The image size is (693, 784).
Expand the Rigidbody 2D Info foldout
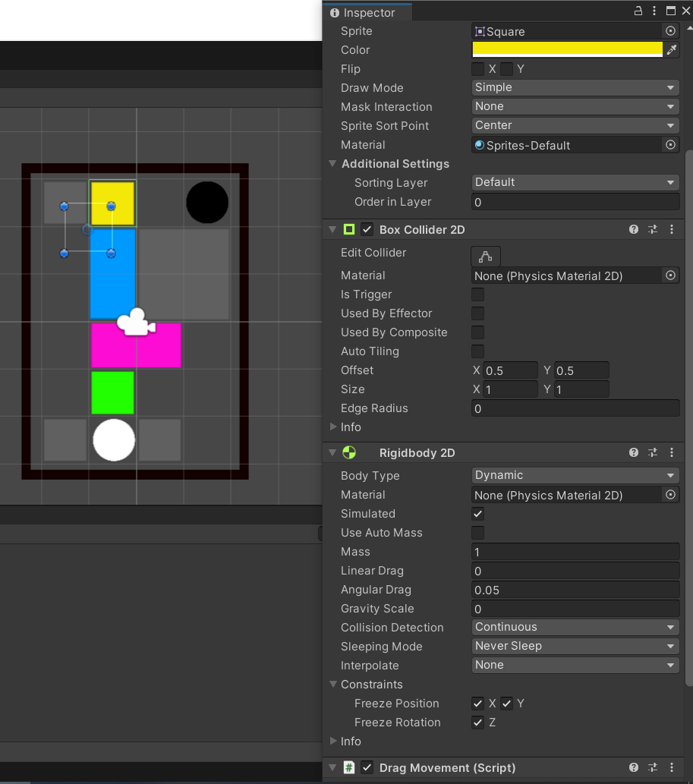point(333,741)
